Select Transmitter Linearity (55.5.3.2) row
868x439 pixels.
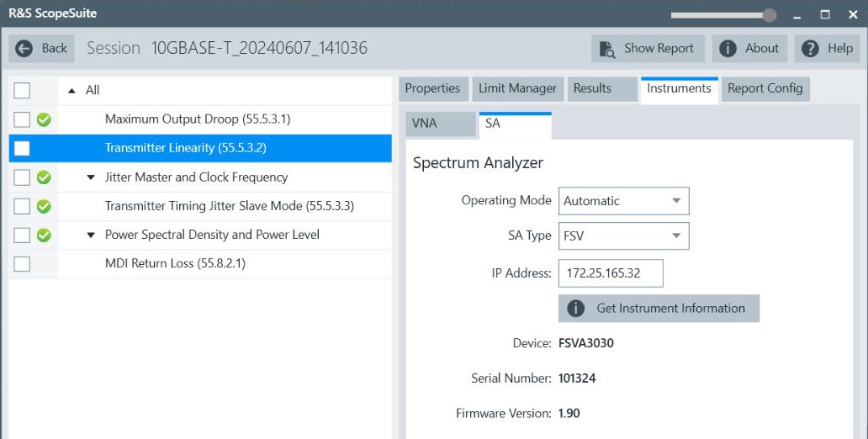pos(200,148)
